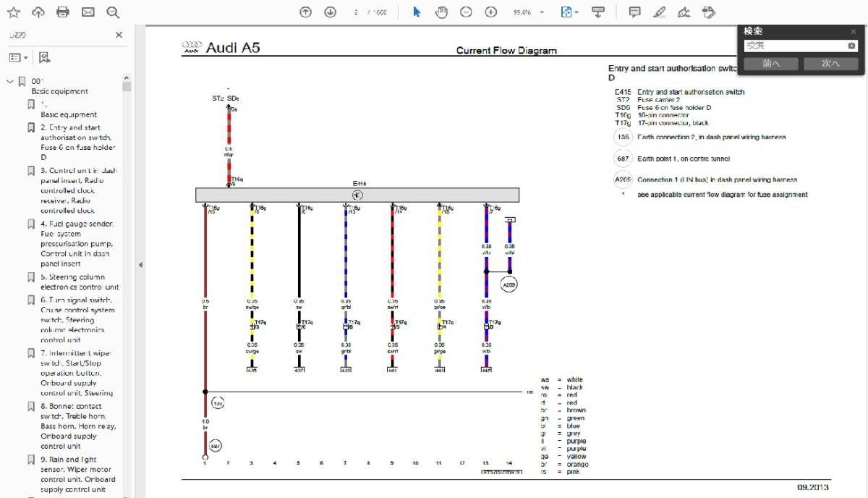Screen dimensions: 868x498
Task: Add a comment note
Action: click(x=634, y=12)
